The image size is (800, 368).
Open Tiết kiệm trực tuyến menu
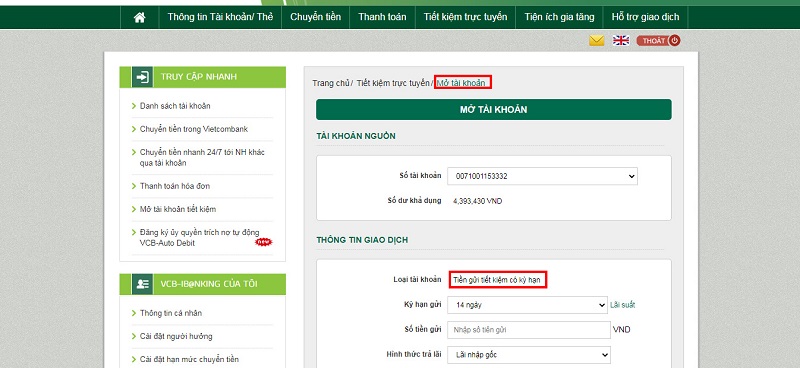click(465, 17)
